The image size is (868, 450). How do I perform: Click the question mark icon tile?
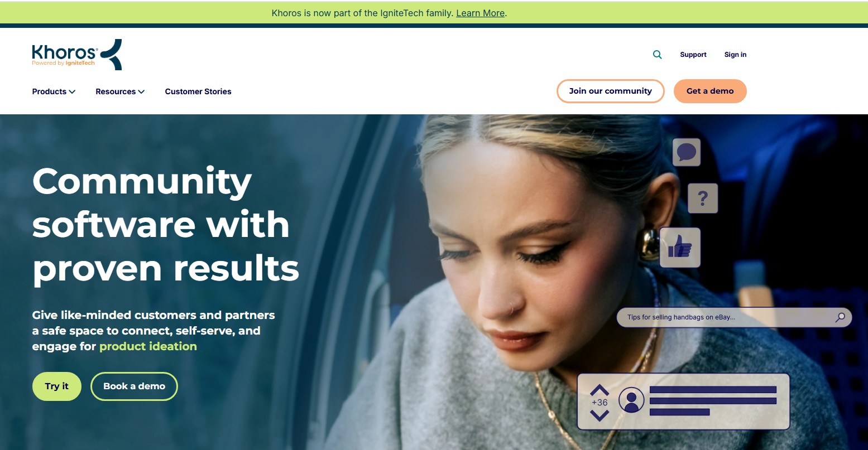tap(703, 198)
